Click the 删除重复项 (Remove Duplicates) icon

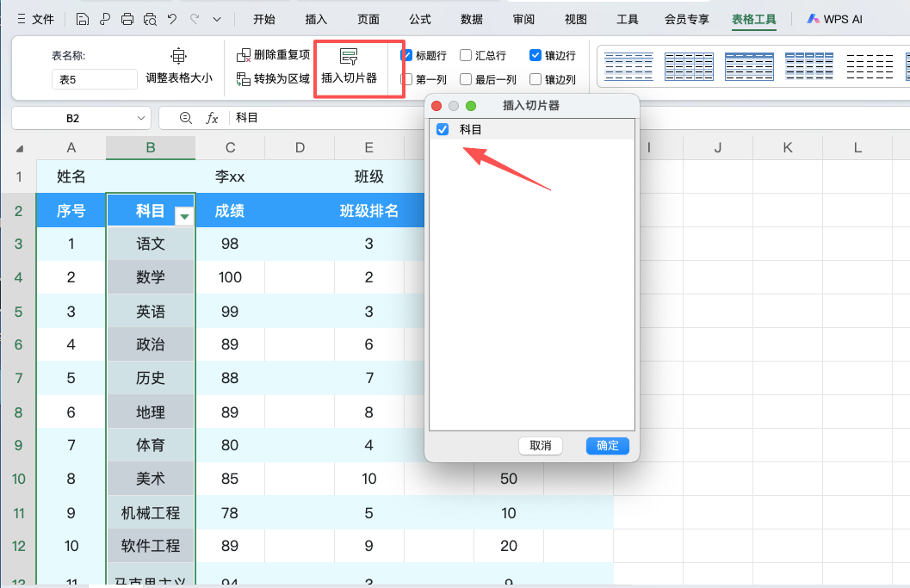242,54
